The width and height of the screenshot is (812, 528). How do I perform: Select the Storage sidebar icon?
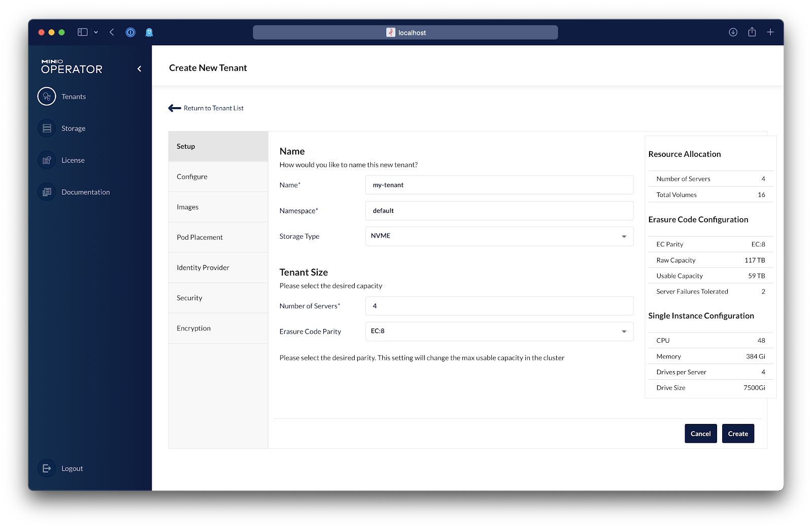pos(46,128)
